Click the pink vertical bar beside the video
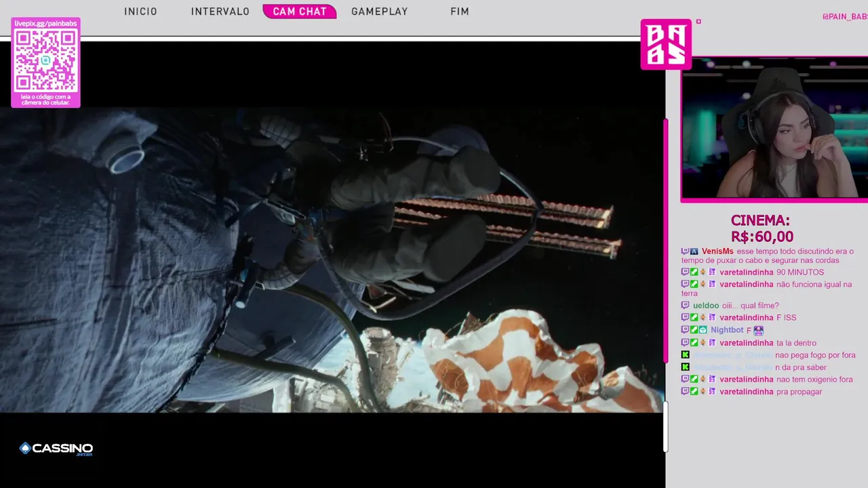 pyautogui.click(x=666, y=241)
